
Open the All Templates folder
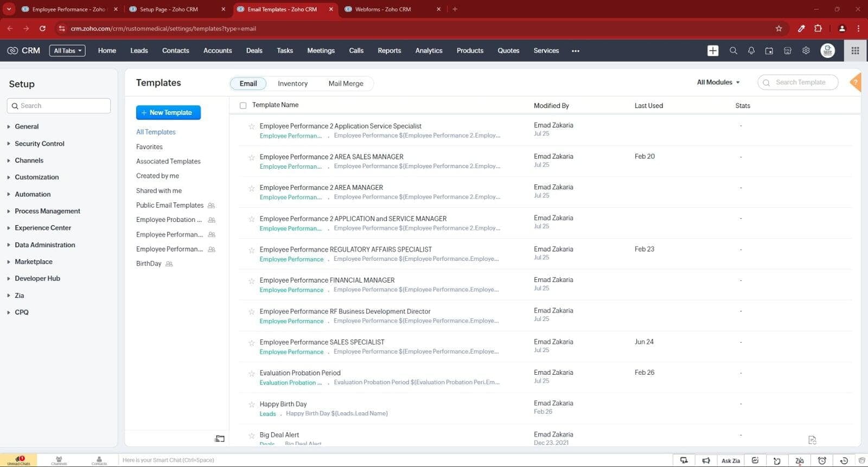[156, 132]
